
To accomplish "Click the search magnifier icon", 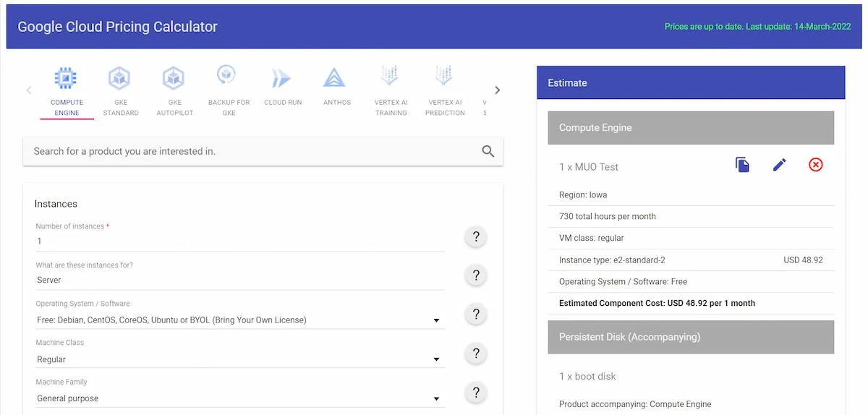I will tap(488, 151).
